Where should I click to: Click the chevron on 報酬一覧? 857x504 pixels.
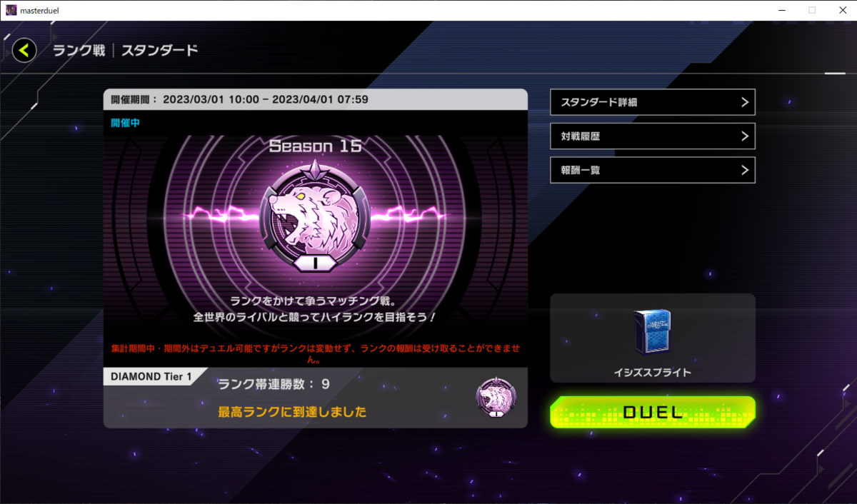coord(745,170)
